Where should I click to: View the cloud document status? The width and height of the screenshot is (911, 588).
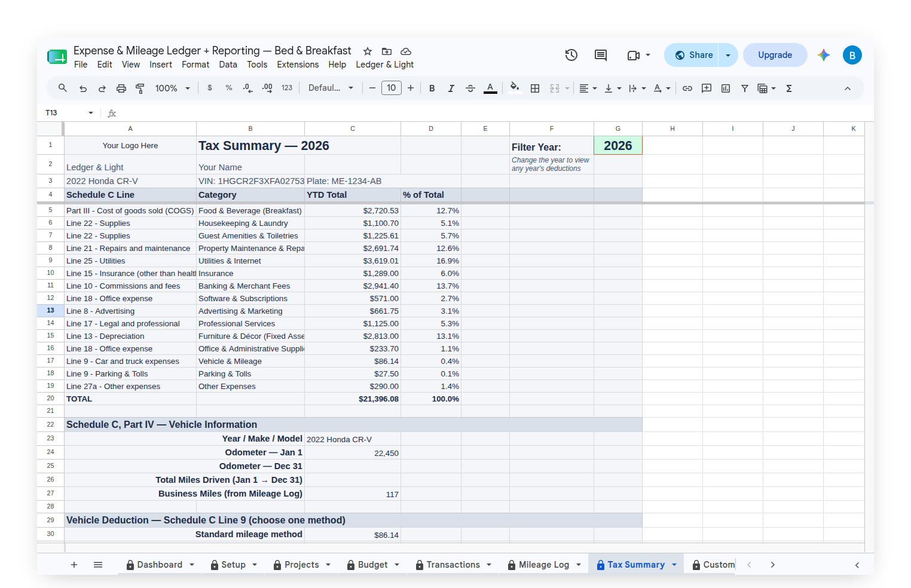click(406, 51)
